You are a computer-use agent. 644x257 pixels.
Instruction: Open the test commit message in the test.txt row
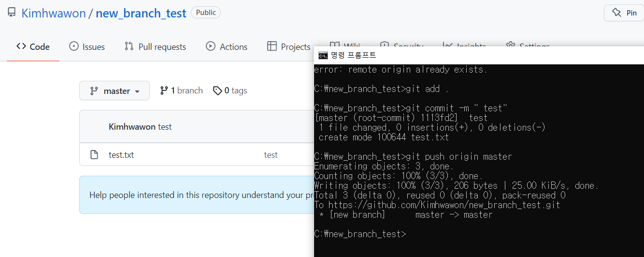271,155
